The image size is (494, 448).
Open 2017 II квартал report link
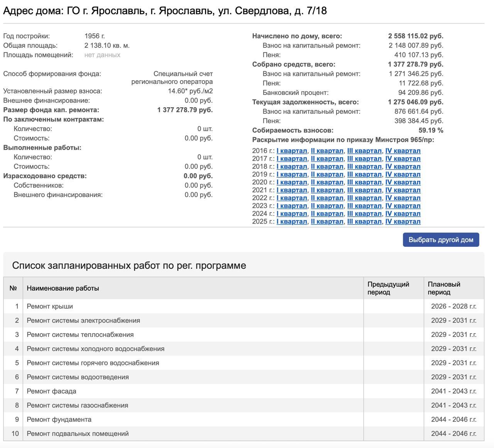[x=327, y=159]
